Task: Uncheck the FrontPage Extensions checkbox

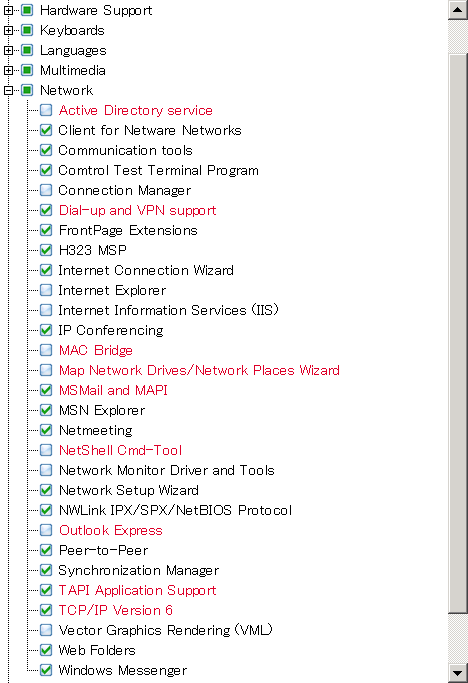Action: point(46,230)
